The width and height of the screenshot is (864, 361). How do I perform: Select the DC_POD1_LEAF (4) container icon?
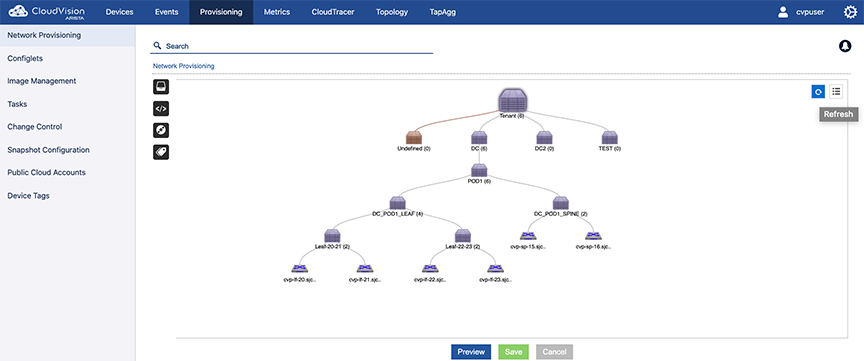click(x=397, y=203)
